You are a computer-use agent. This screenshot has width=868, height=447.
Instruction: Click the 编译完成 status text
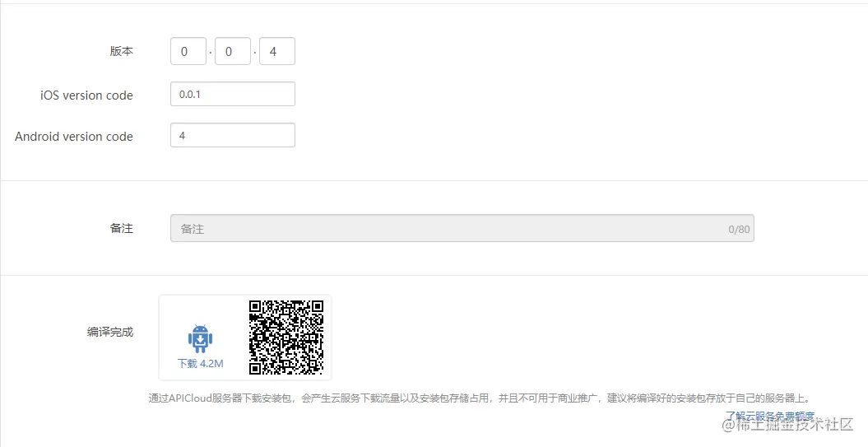tap(109, 332)
